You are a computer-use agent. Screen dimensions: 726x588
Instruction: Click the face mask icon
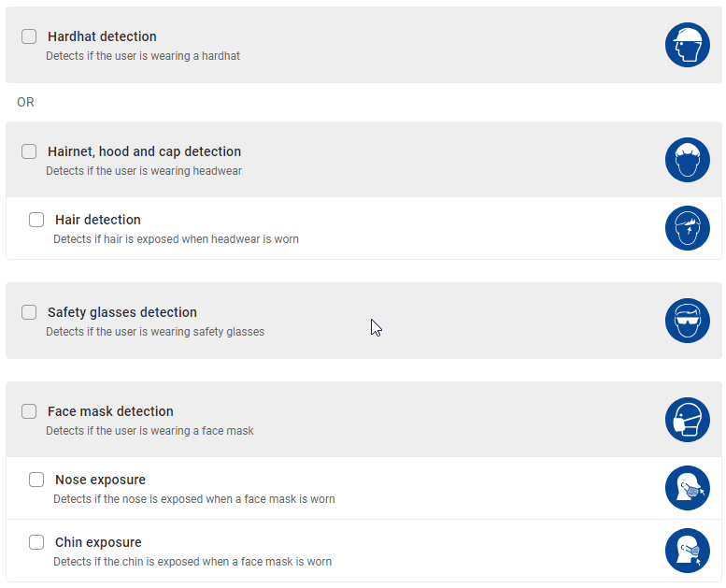click(x=688, y=420)
